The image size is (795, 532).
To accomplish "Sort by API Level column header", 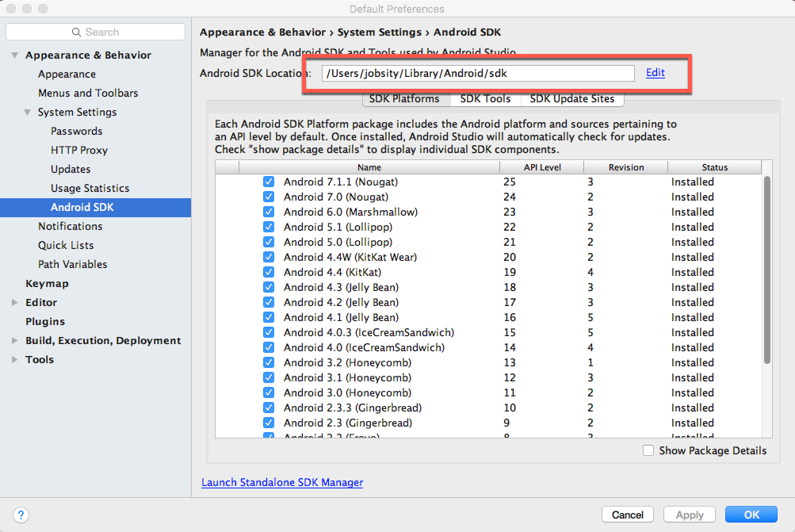I will pos(542,167).
